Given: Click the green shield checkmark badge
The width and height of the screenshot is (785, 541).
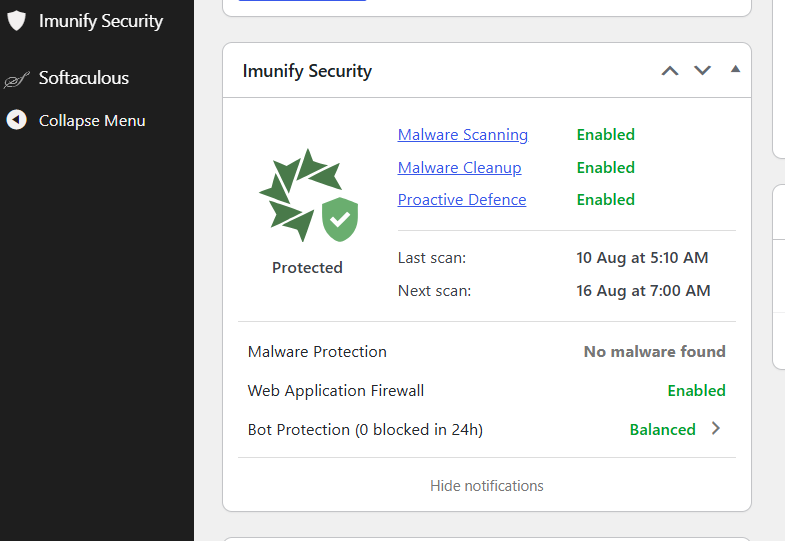Looking at the screenshot, I should point(340,219).
